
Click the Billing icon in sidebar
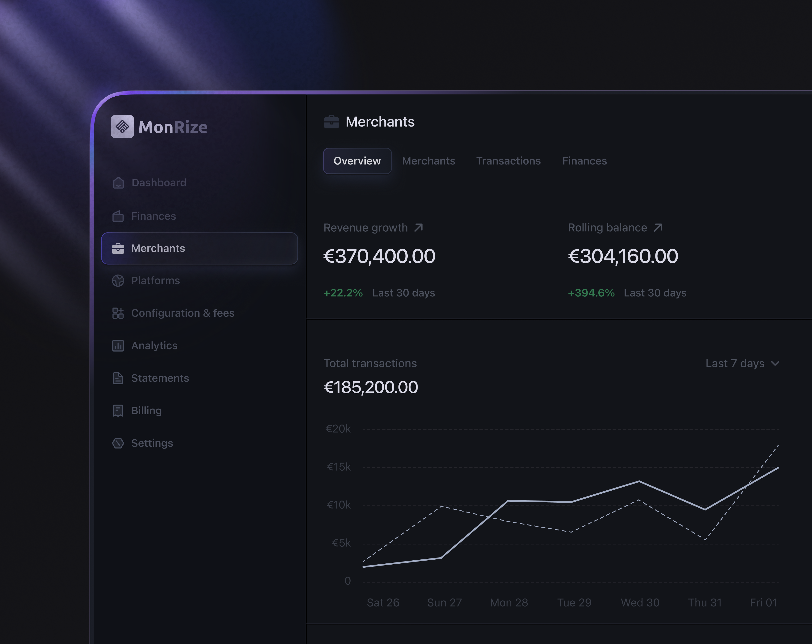coord(118,411)
